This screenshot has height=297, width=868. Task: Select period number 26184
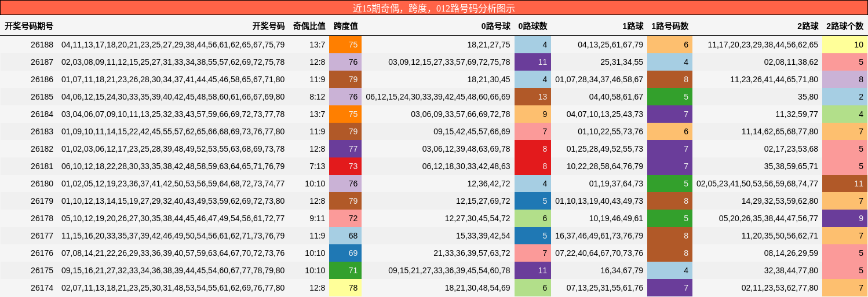pos(42,114)
